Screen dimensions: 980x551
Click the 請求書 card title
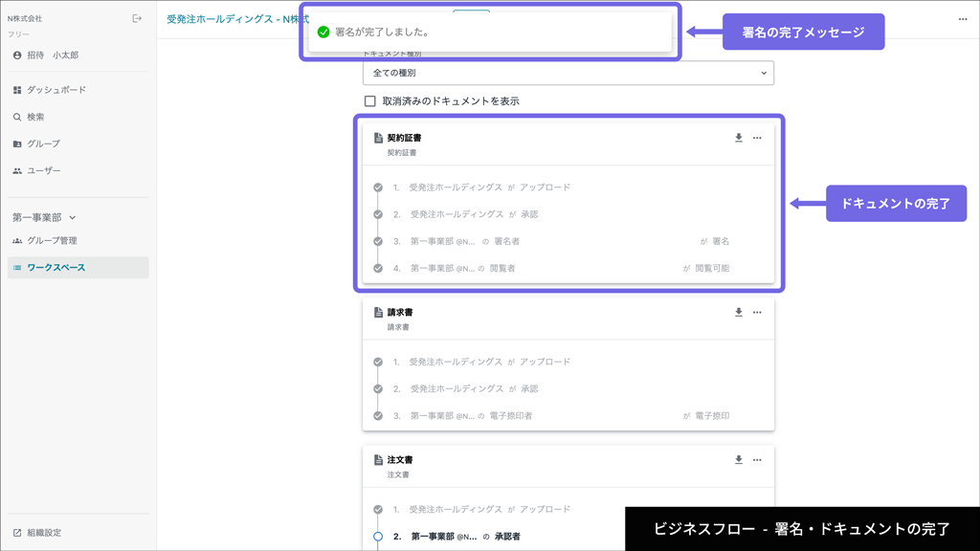click(399, 312)
